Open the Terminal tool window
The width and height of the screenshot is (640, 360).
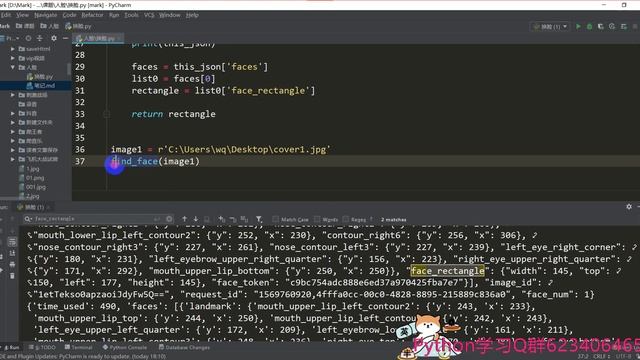coord(79,347)
